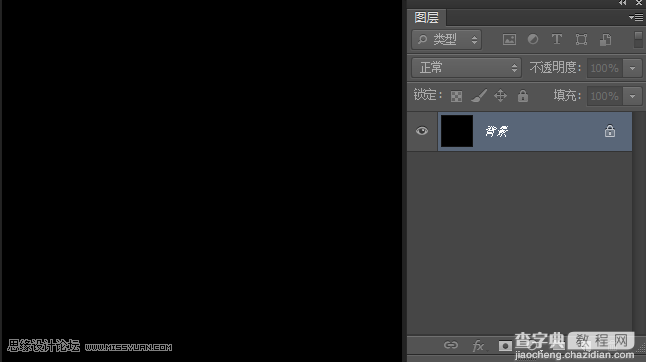Lock all padlock icon in 锁定 row
The height and width of the screenshot is (362, 646).
(x=523, y=96)
